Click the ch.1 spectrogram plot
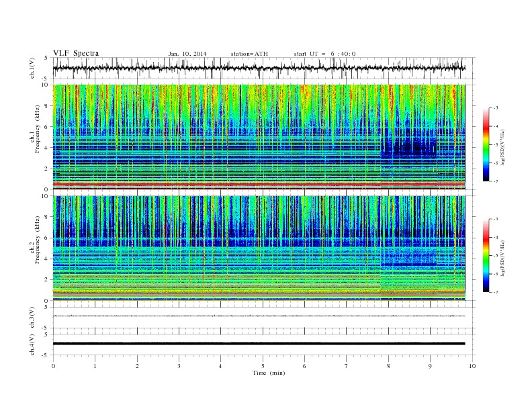 (259, 137)
